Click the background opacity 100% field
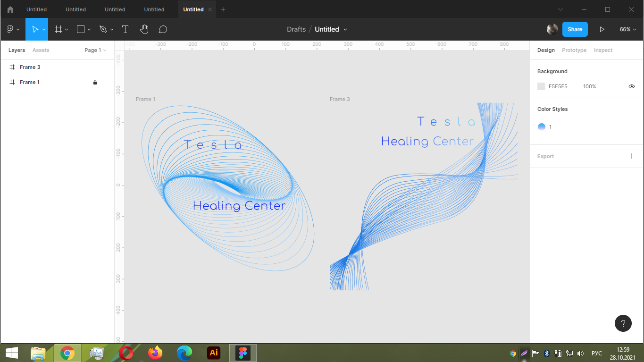This screenshot has width=644, height=362. [590, 86]
